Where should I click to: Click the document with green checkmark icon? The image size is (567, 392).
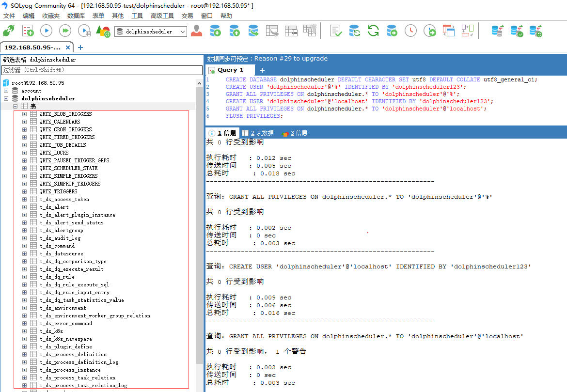click(335, 31)
